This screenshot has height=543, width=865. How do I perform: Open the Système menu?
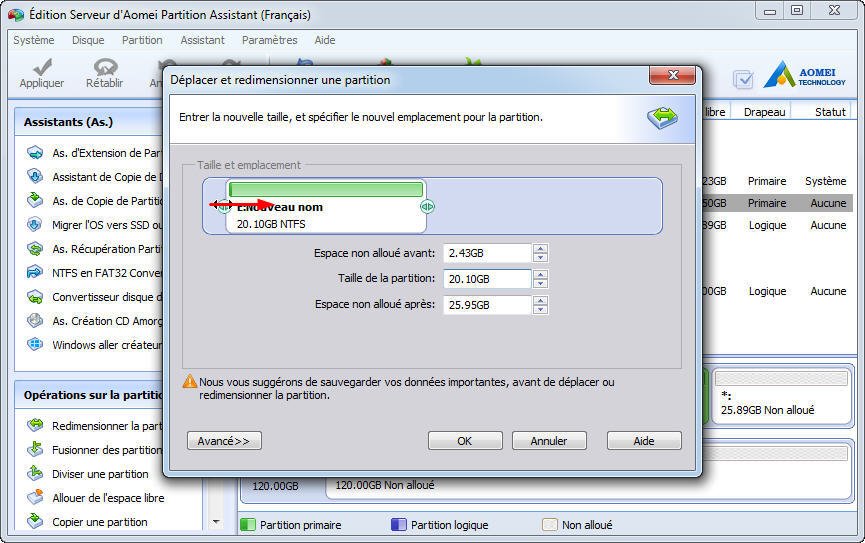[34, 40]
